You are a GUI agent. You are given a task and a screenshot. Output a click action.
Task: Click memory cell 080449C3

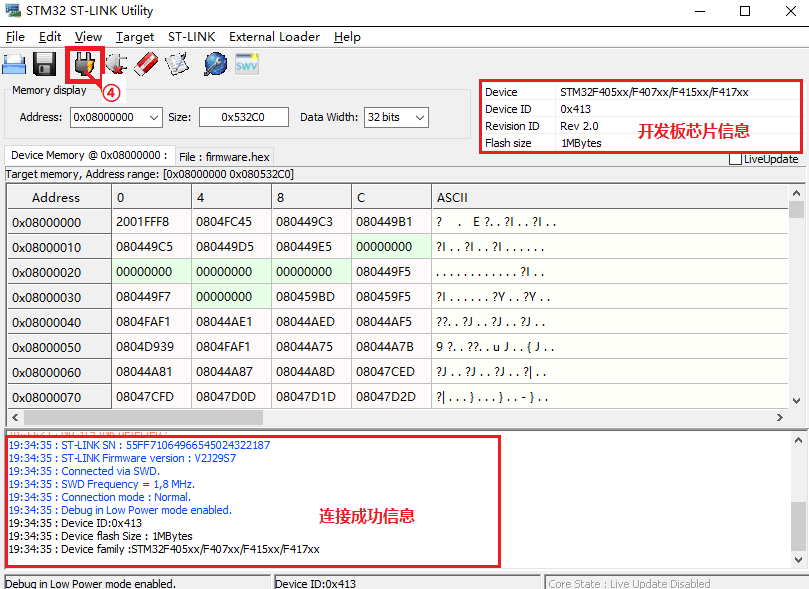tap(312, 222)
